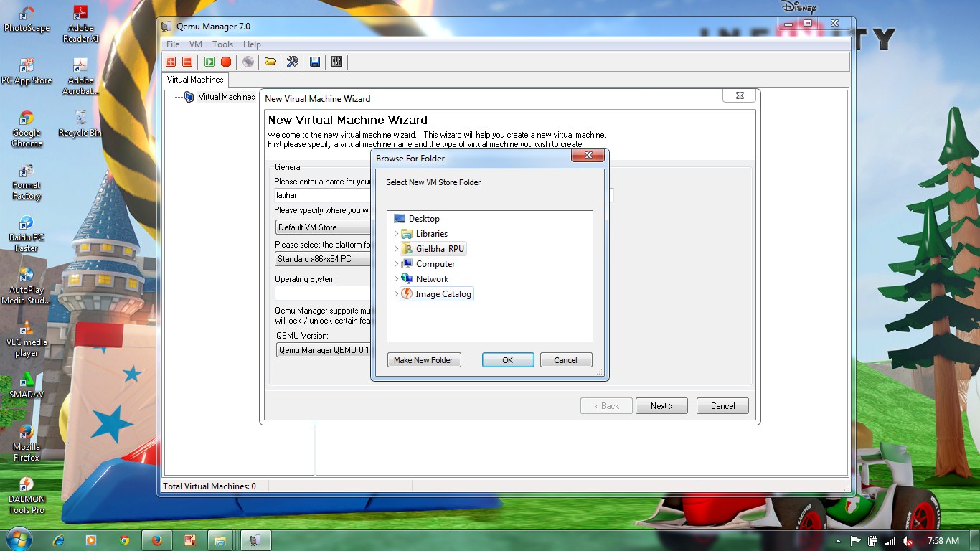Click the grey CD disc toolbar icon
The width and height of the screenshot is (980, 551).
[x=248, y=62]
